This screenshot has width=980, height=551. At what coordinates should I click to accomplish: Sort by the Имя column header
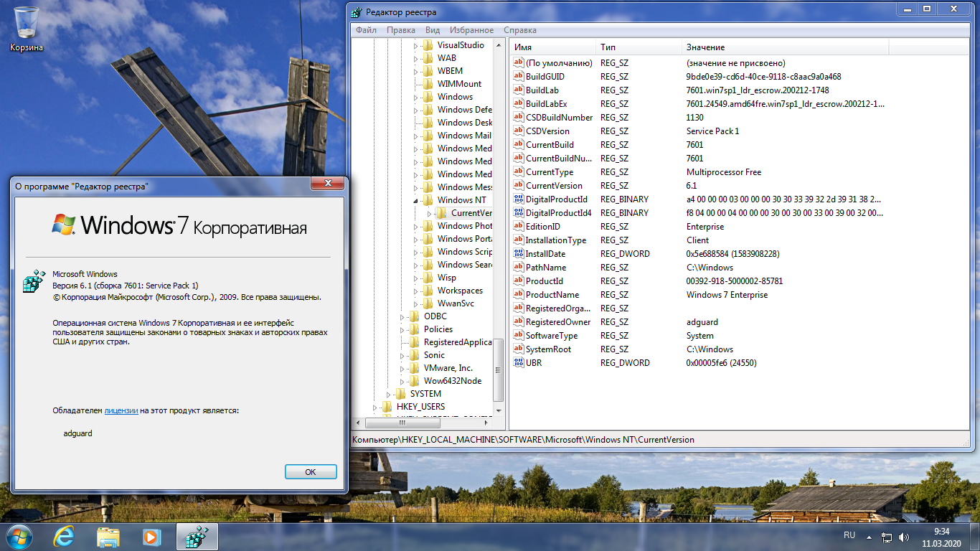[x=552, y=47]
